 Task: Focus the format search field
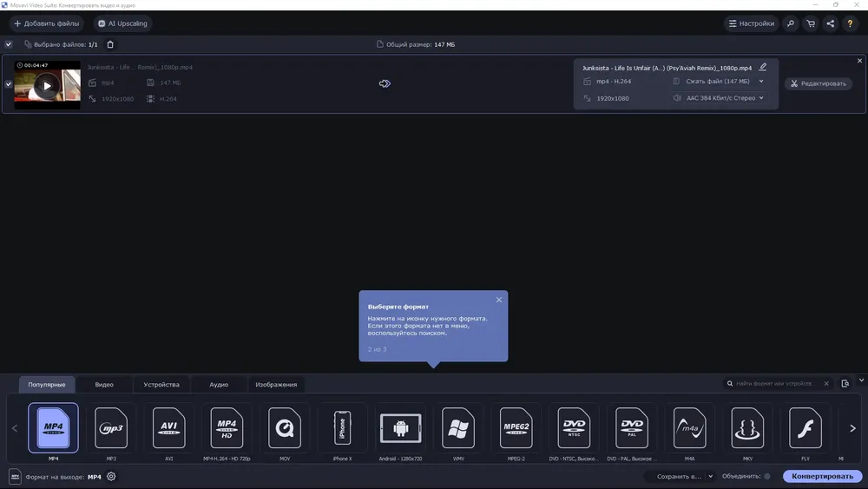click(775, 383)
